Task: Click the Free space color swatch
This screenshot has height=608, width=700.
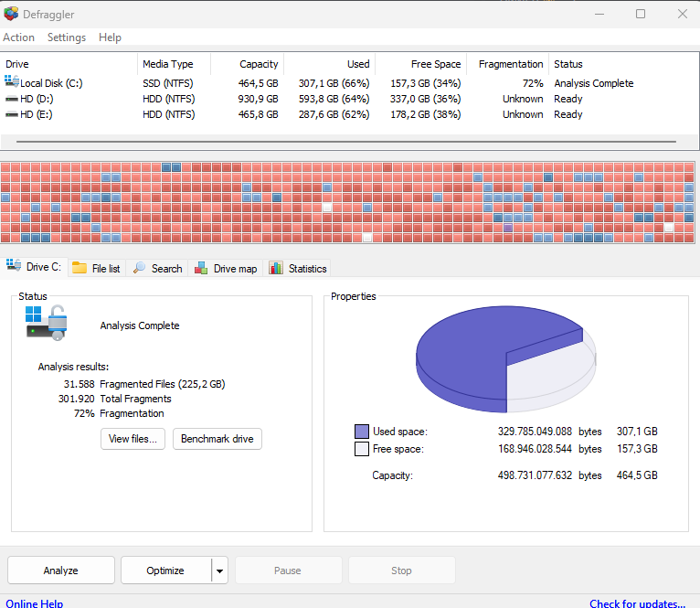Action: tap(362, 449)
